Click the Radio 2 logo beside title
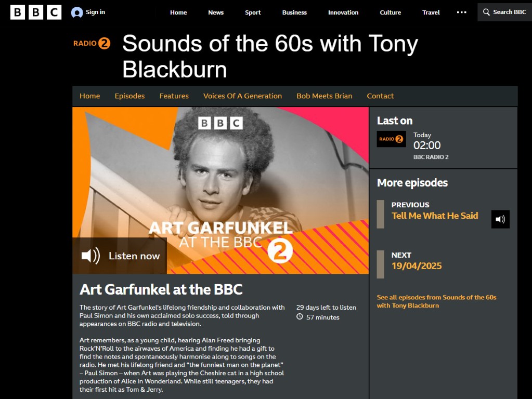 92,44
